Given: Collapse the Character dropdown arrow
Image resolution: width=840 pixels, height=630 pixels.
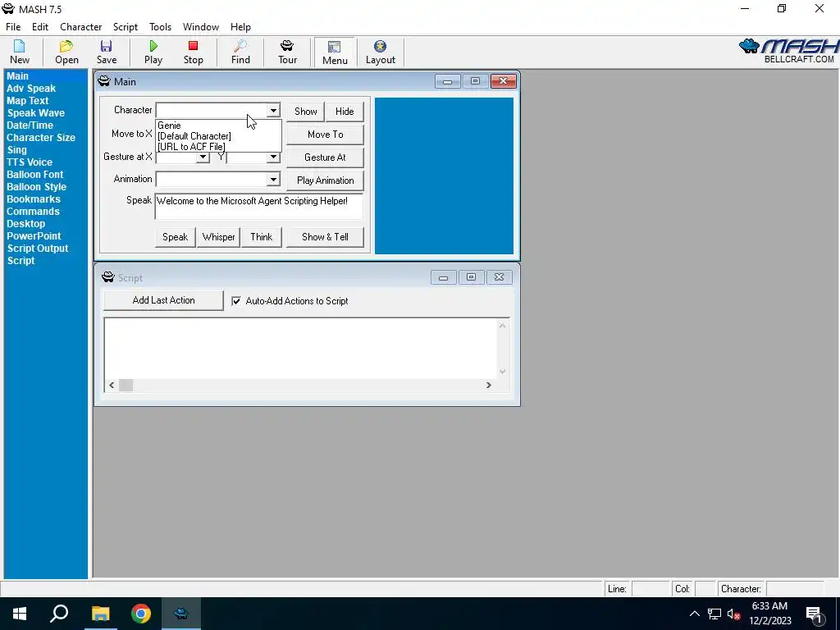Looking at the screenshot, I should point(273,111).
